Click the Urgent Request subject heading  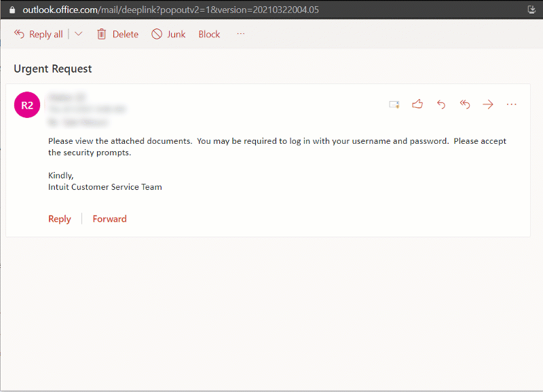pyautogui.click(x=53, y=68)
